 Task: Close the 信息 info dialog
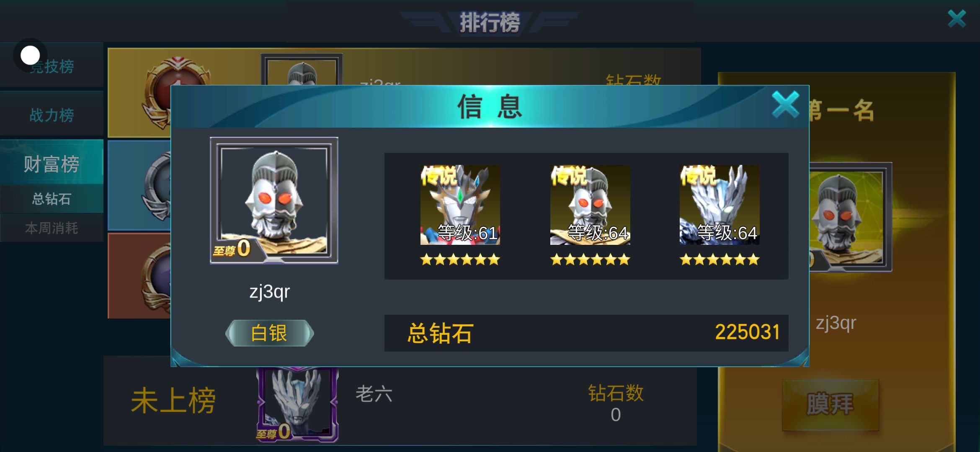[x=786, y=104]
